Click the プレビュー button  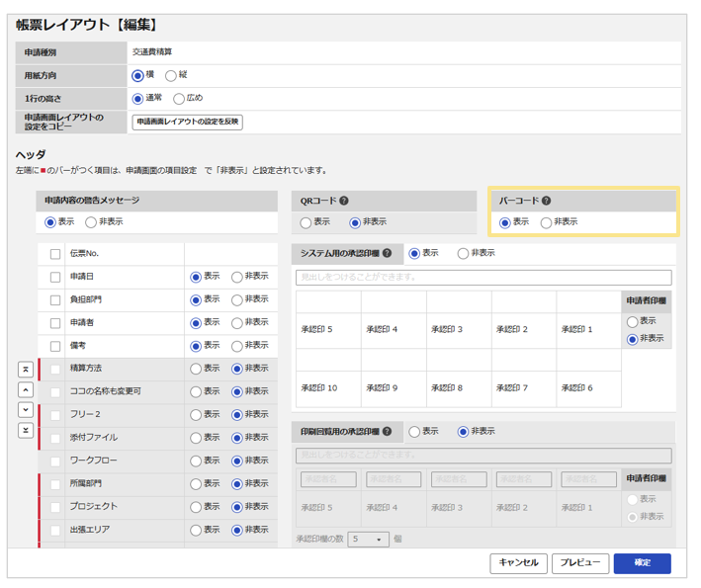(x=580, y=563)
